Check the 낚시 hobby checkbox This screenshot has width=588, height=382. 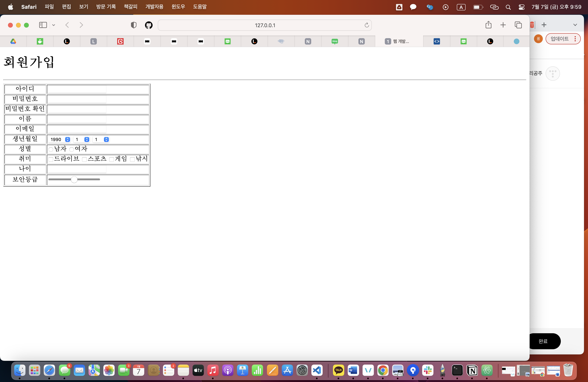click(132, 159)
